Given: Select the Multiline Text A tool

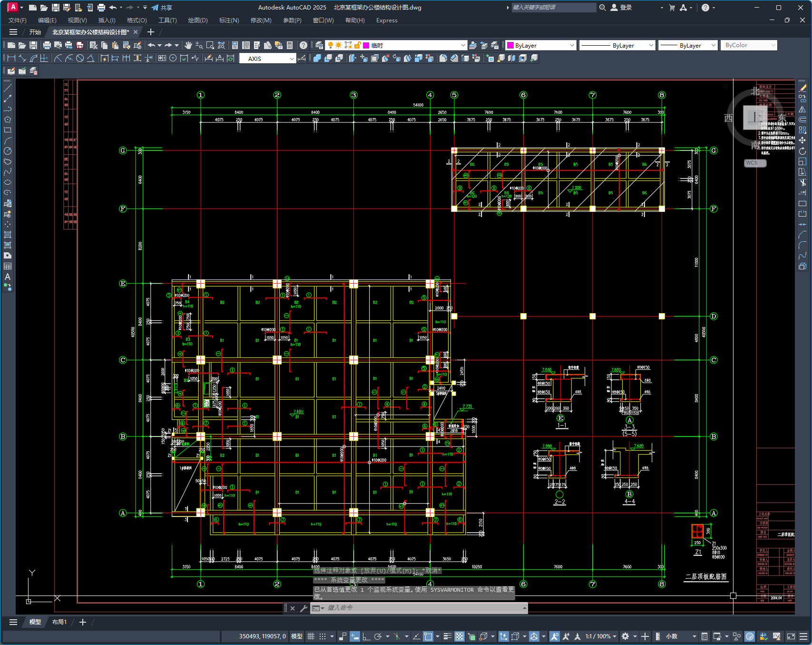Looking at the screenshot, I should 8,277.
